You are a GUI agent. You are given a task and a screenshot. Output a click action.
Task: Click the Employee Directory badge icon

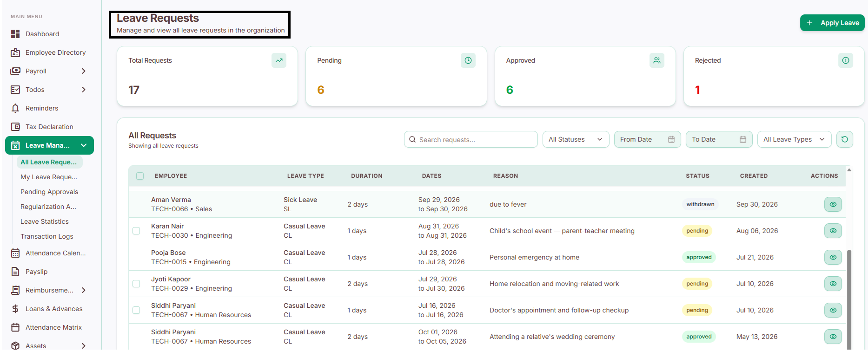[x=15, y=52]
